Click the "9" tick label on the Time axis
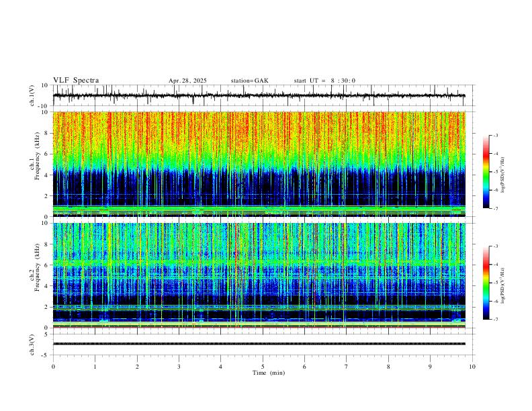This screenshot has height=411, width=532. coord(430,367)
